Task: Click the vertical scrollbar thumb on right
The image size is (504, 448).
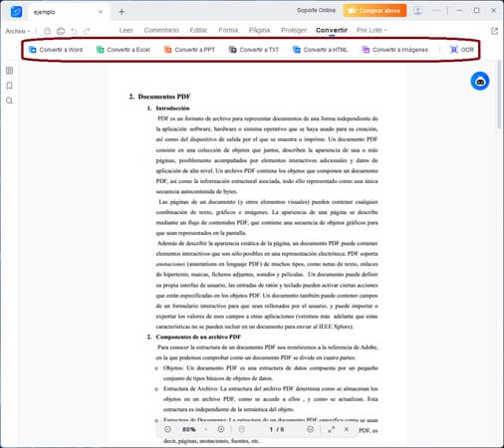Action: tap(499, 95)
